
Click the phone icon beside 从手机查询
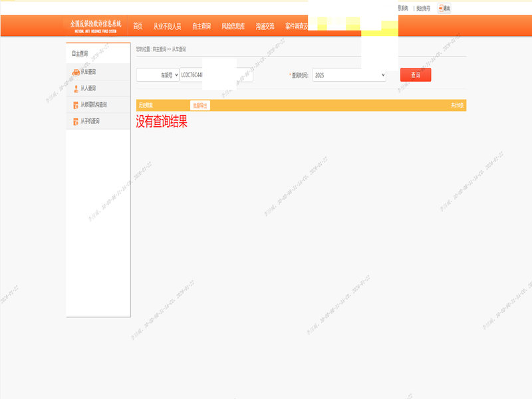point(76,122)
